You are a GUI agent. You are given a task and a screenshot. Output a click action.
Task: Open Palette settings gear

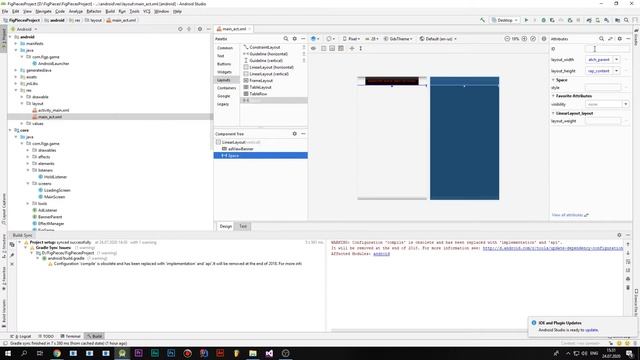[x=295, y=39]
